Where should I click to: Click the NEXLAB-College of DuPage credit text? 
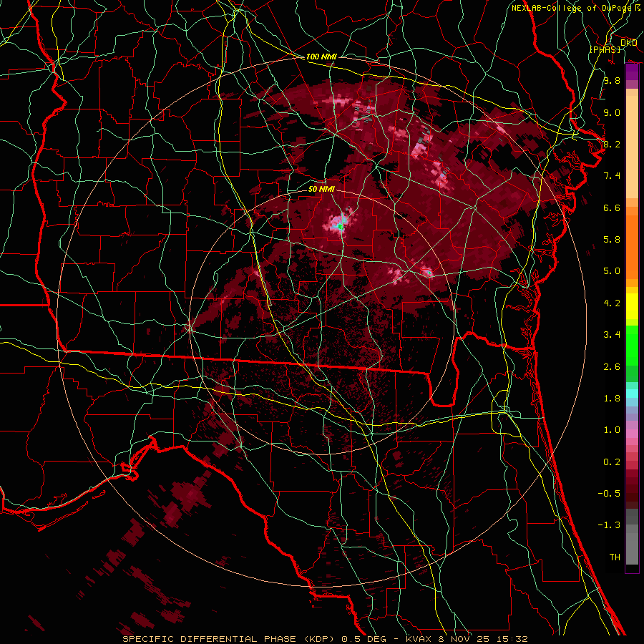pyautogui.click(x=572, y=8)
